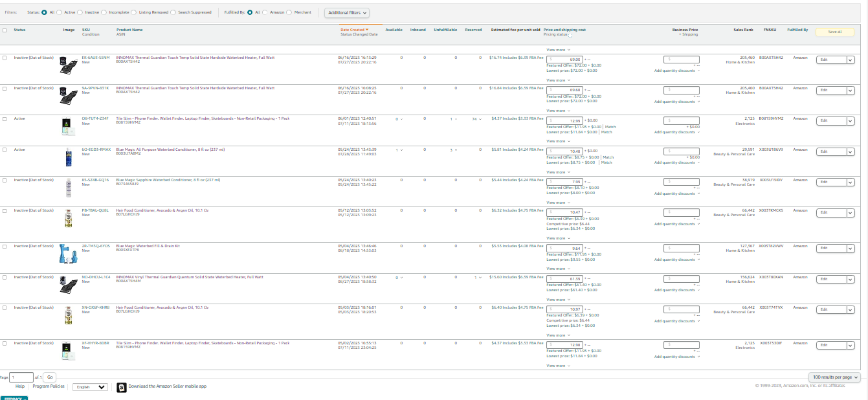Open the Fill & Drain Kit product image

click(68, 252)
